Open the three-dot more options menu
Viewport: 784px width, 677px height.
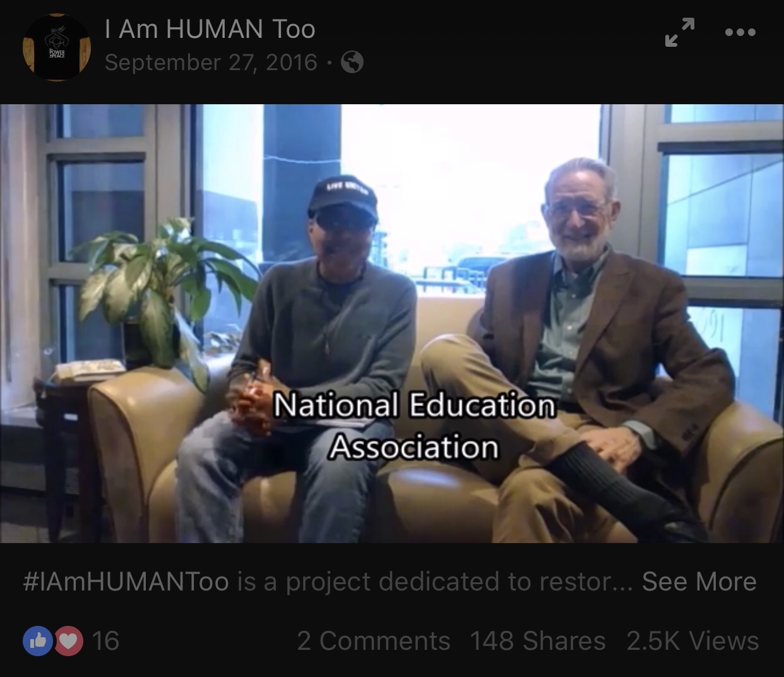(740, 32)
